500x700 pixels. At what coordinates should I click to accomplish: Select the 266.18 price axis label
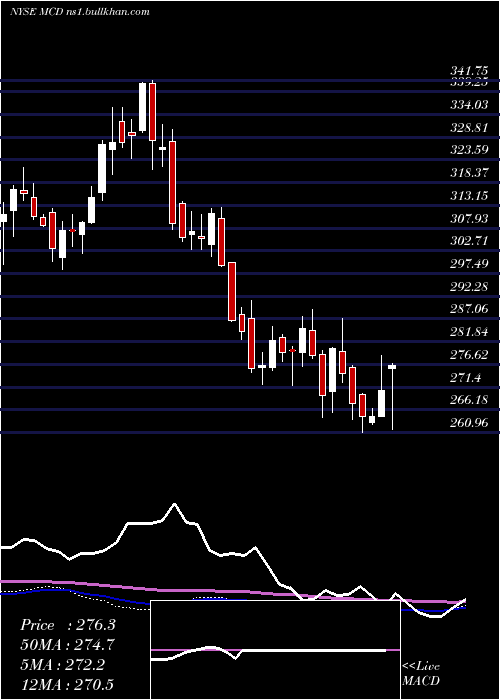point(469,399)
